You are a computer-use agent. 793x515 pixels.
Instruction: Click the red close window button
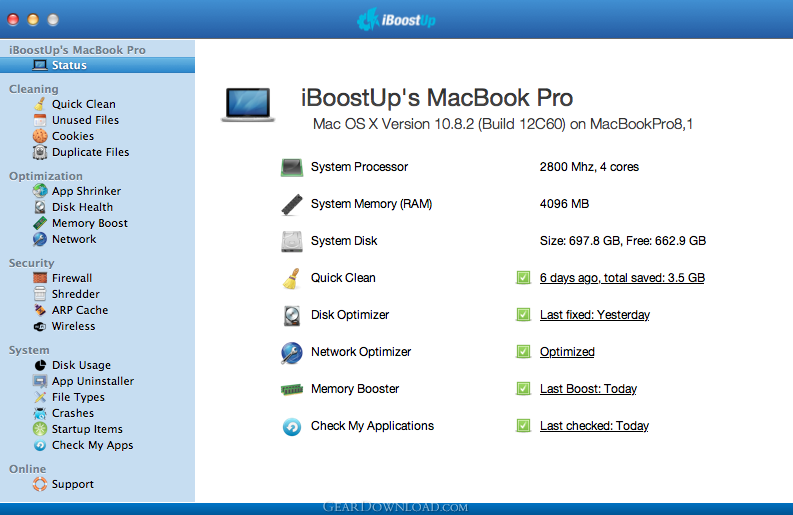[13, 20]
